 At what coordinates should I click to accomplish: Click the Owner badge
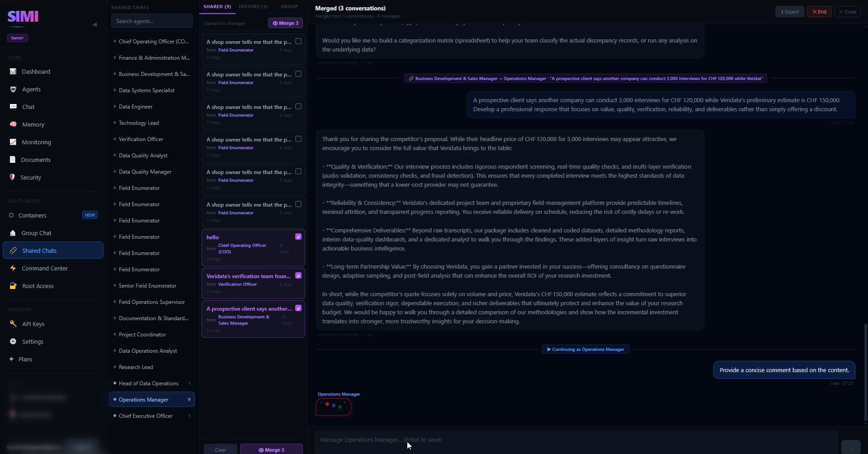(18, 38)
